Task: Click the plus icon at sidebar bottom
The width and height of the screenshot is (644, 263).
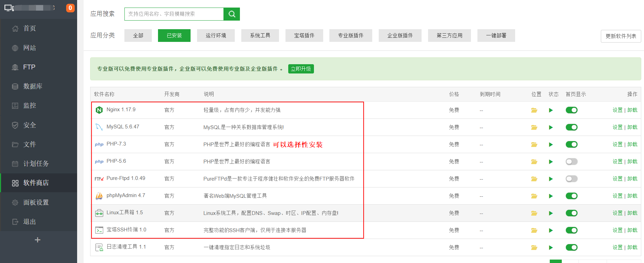Action: coord(38,240)
